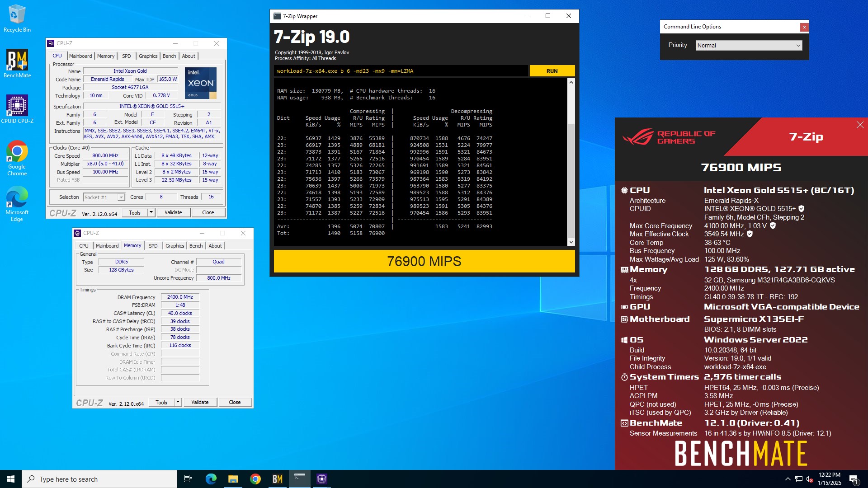Viewport: 868px width, 488px height.
Task: Open the Google Chrome desktop shortcut
Action: (17, 158)
